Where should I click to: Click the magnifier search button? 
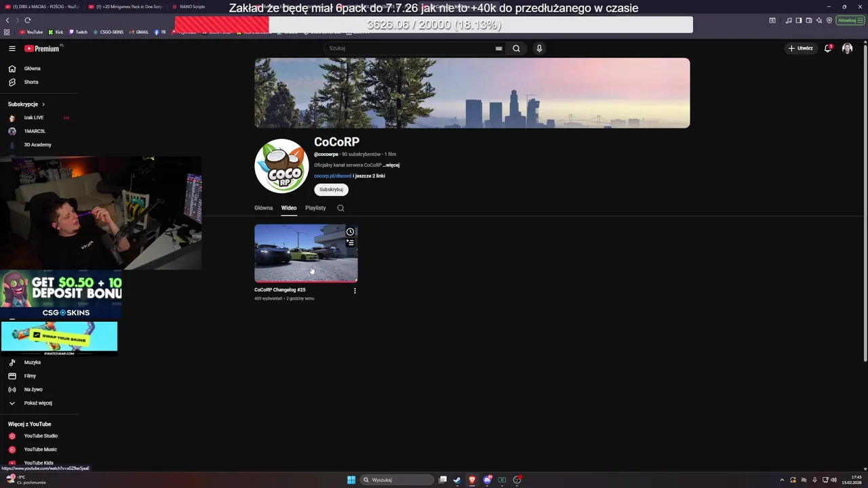pyautogui.click(x=516, y=49)
